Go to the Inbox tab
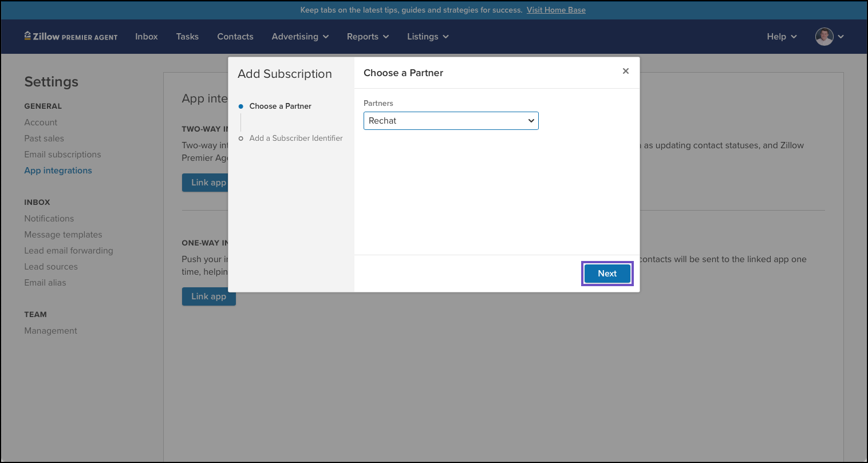The height and width of the screenshot is (463, 868). point(147,37)
